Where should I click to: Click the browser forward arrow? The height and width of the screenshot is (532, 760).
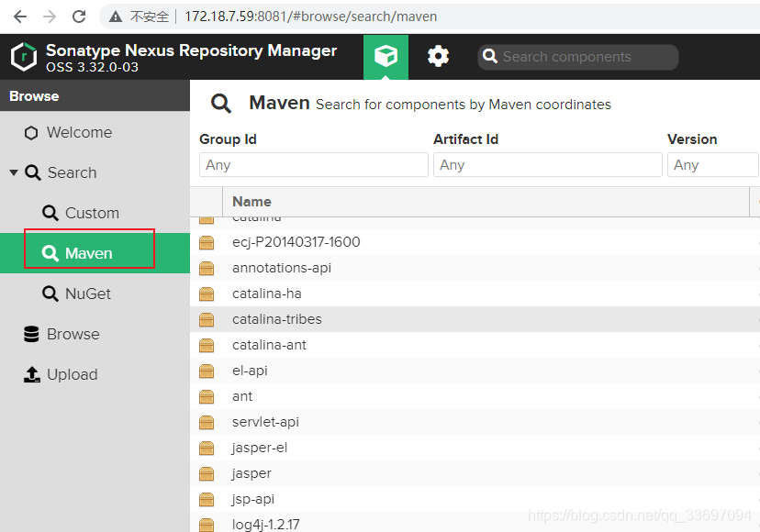pyautogui.click(x=50, y=17)
